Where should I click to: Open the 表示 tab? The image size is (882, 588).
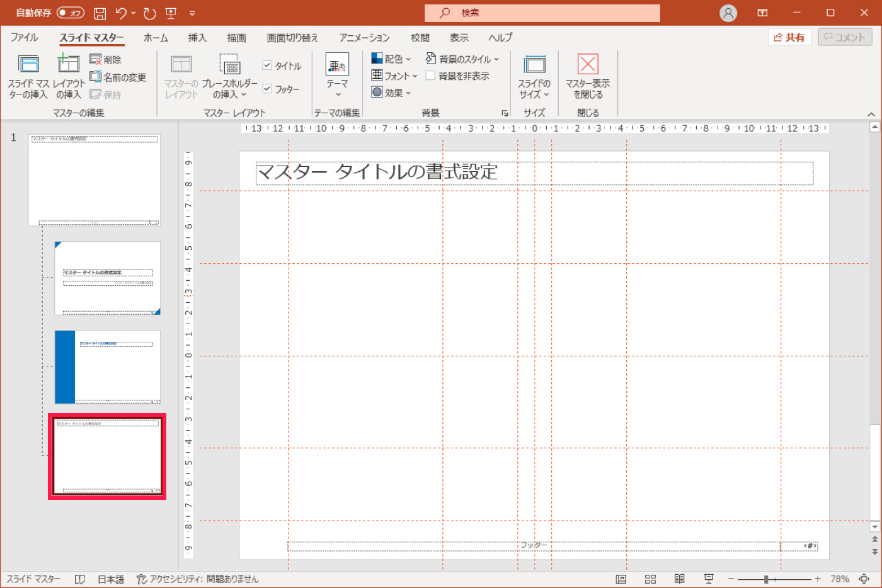coord(459,38)
